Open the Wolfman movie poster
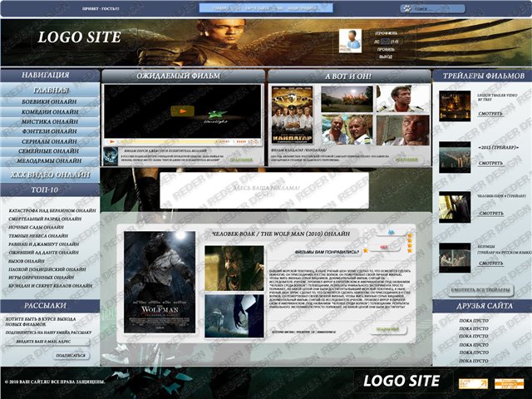This screenshot has height=399, width=532. pyautogui.click(x=160, y=282)
